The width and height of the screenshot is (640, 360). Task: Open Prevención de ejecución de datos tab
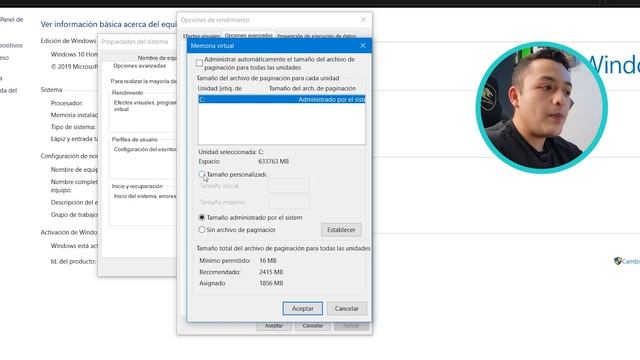tap(316, 36)
